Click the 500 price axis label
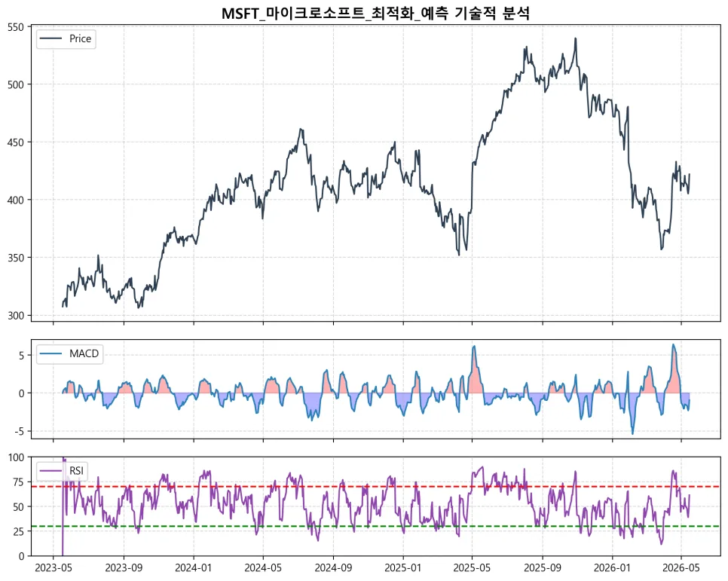Viewport: 728px width, 581px height. (x=16, y=85)
